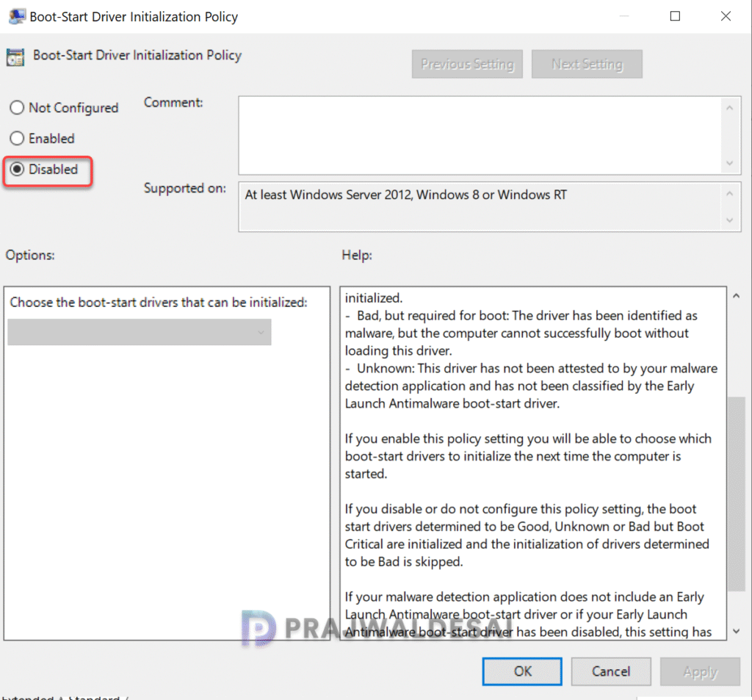Click the 'If you enable this policy' paragraph
The height and width of the screenshot is (700, 752).
tap(528, 456)
